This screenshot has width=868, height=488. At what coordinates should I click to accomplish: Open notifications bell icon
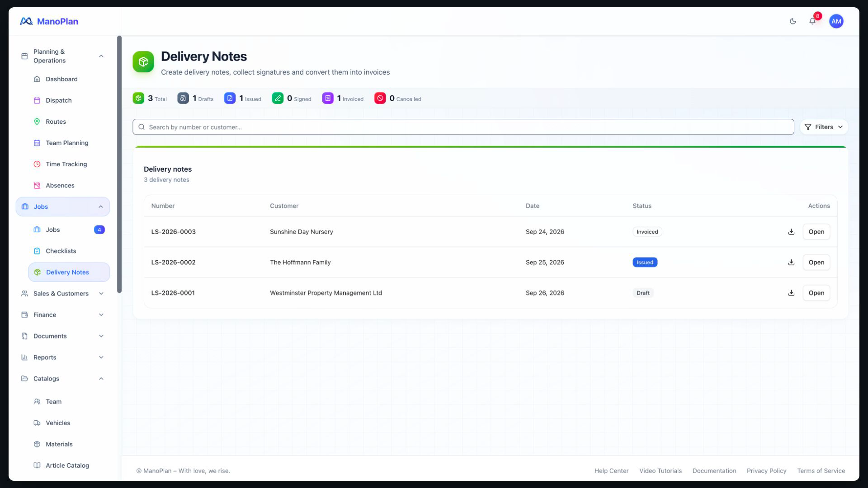tap(812, 21)
